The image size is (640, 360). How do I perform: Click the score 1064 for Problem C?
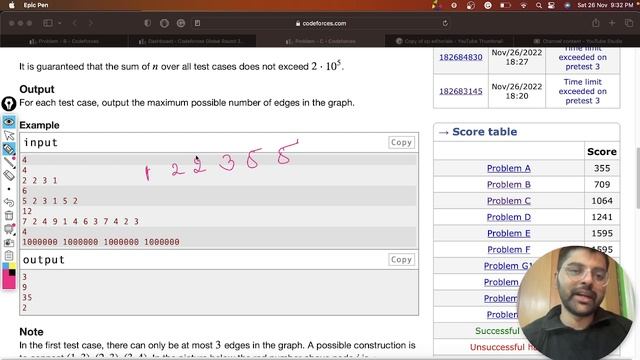602,201
